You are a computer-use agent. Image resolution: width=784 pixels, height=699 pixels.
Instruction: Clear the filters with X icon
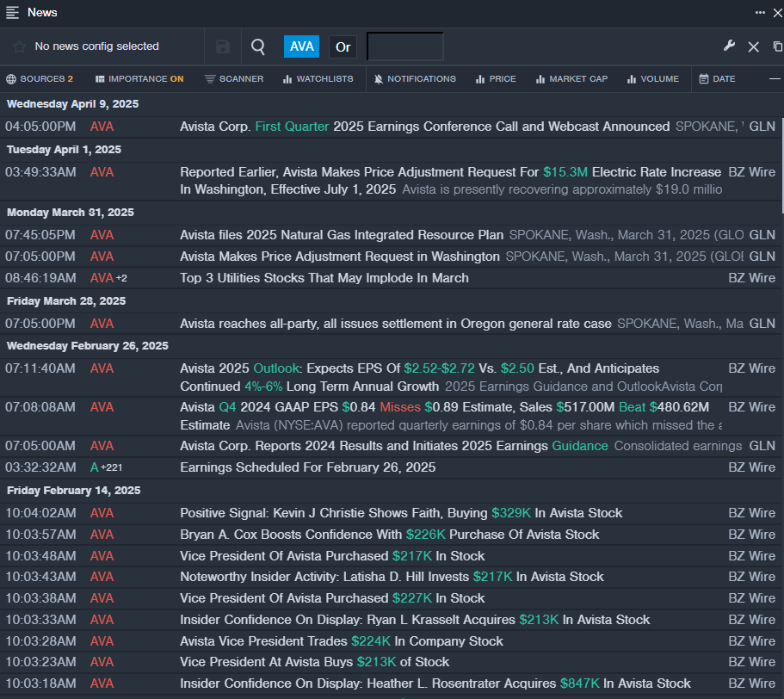754,47
